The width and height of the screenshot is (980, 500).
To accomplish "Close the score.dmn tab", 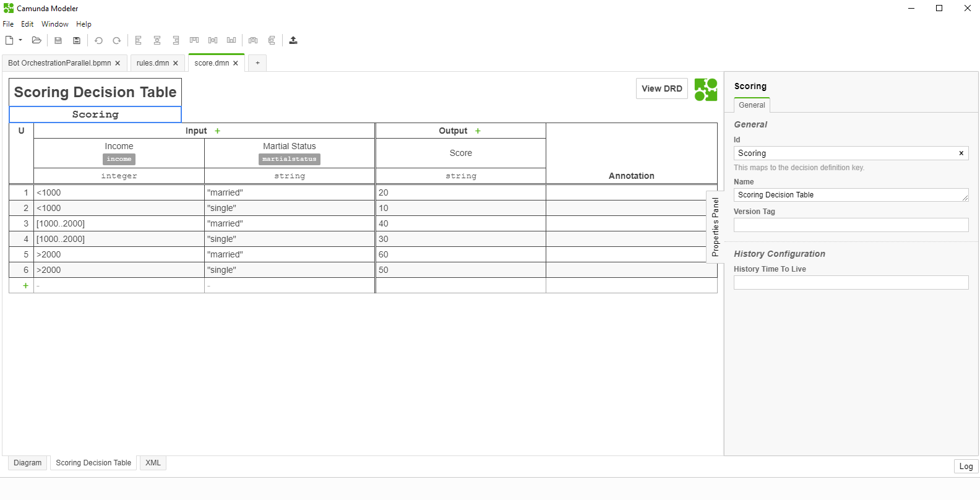I will coord(236,63).
